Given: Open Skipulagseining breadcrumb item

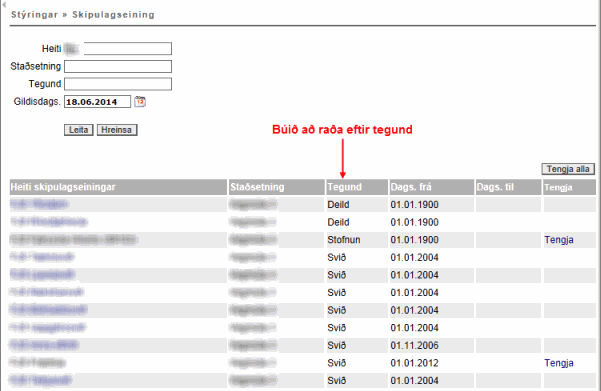Looking at the screenshot, I should (x=113, y=15).
